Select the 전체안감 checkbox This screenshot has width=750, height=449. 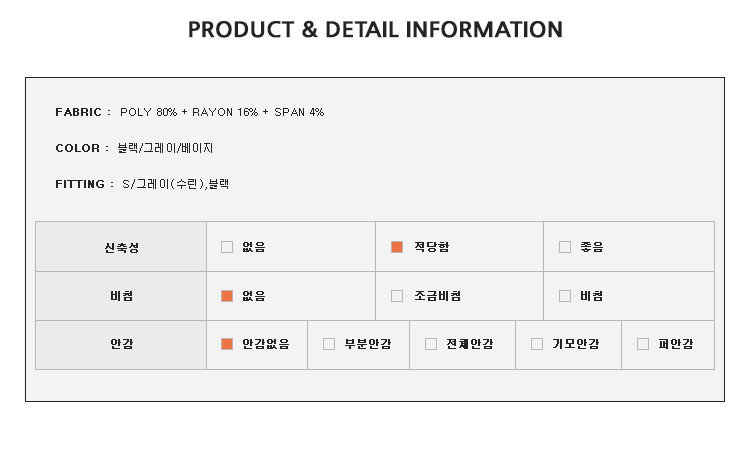pos(430,344)
